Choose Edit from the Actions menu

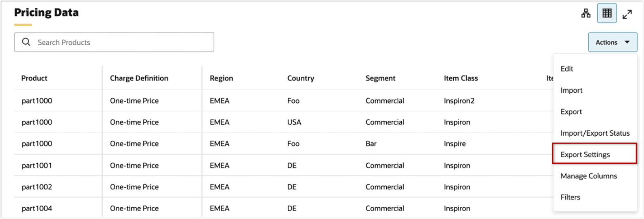pos(567,69)
